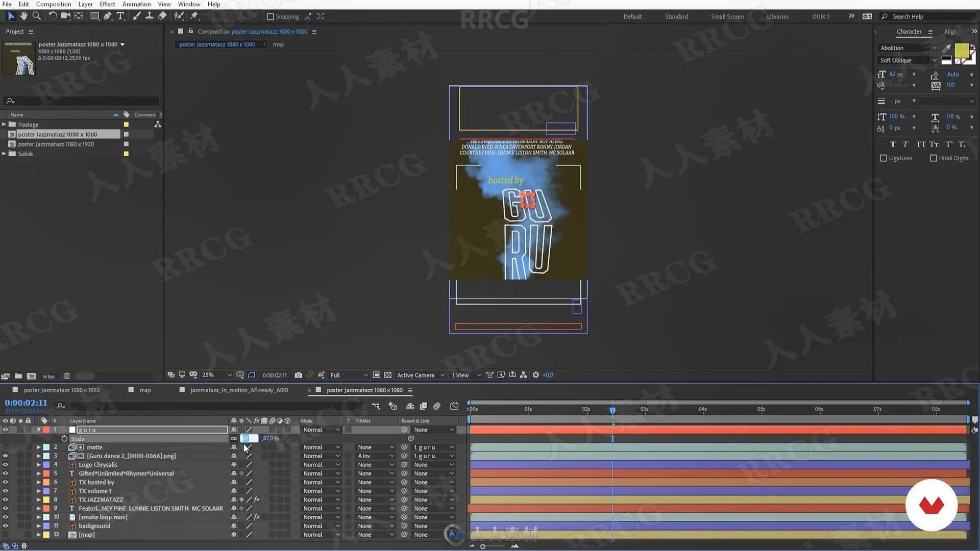Image resolution: width=980 pixels, height=551 pixels.
Task: Select the Pen tool
Action: [x=107, y=16]
